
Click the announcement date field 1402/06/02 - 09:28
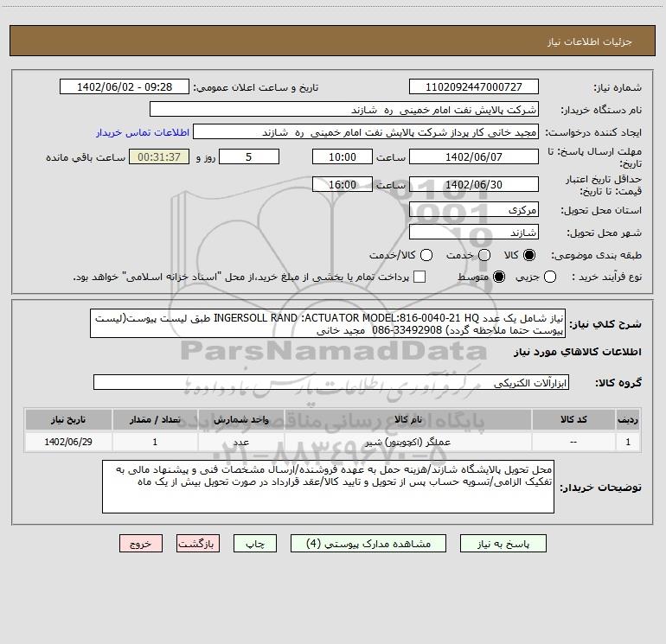[x=125, y=87]
